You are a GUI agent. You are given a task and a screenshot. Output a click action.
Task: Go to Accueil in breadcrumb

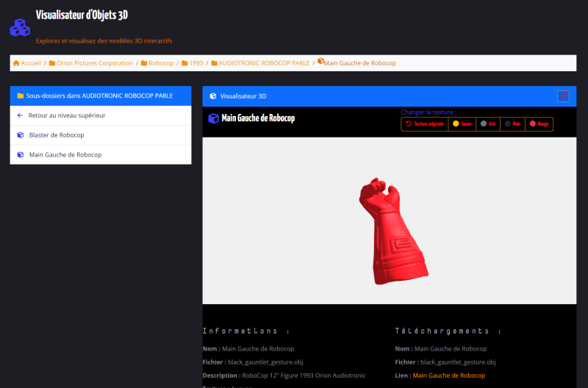tap(31, 63)
